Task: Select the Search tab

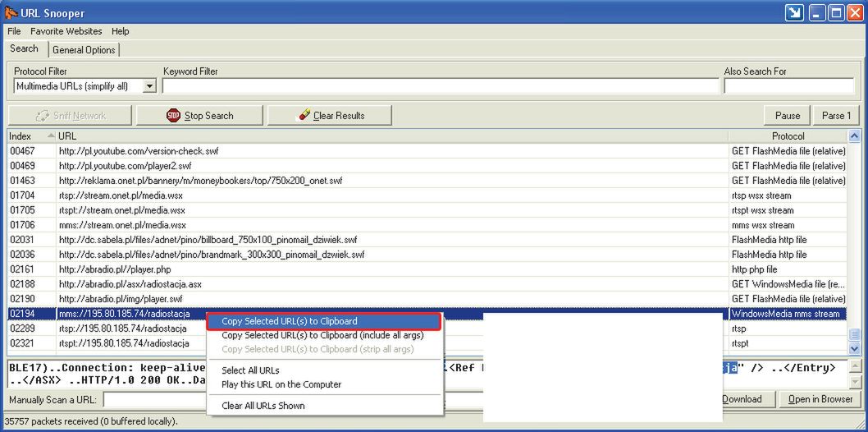Action: point(25,48)
